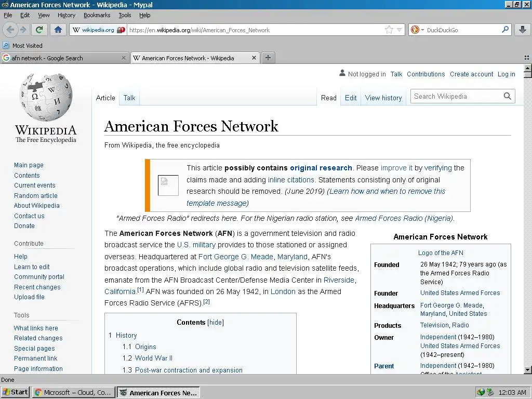Image resolution: width=532 pixels, height=399 pixels.
Task: Switch to Microsoft Cloud Chrome taskbar window
Action: (x=74, y=392)
